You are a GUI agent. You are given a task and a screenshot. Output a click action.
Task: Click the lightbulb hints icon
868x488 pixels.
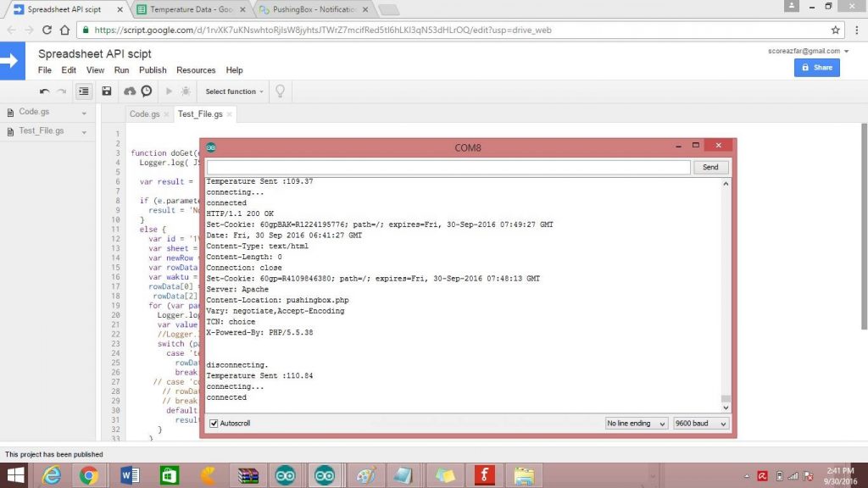[x=280, y=91]
